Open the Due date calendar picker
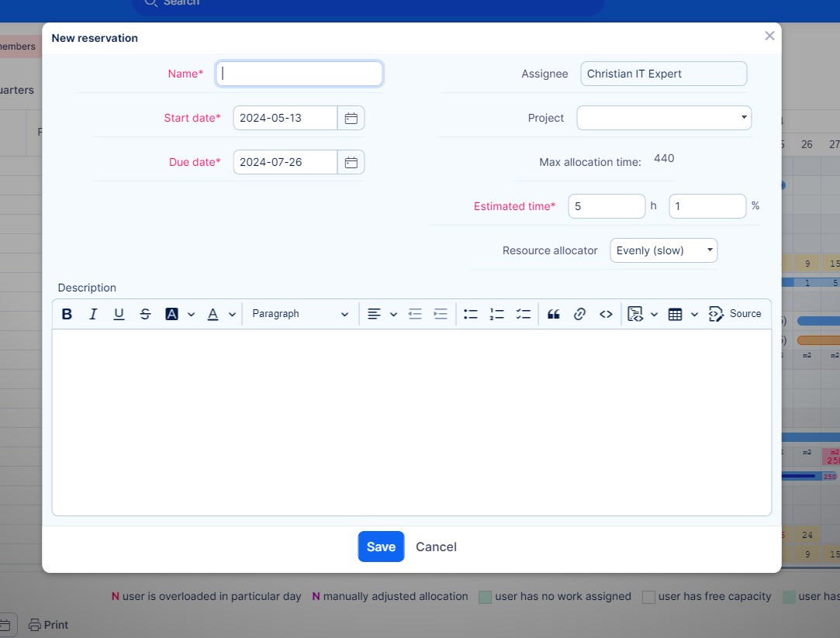The width and height of the screenshot is (840, 638). (351, 162)
